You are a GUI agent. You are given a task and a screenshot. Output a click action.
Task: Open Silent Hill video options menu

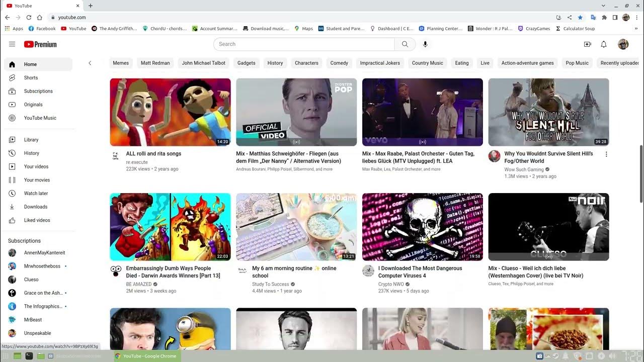[x=606, y=154]
